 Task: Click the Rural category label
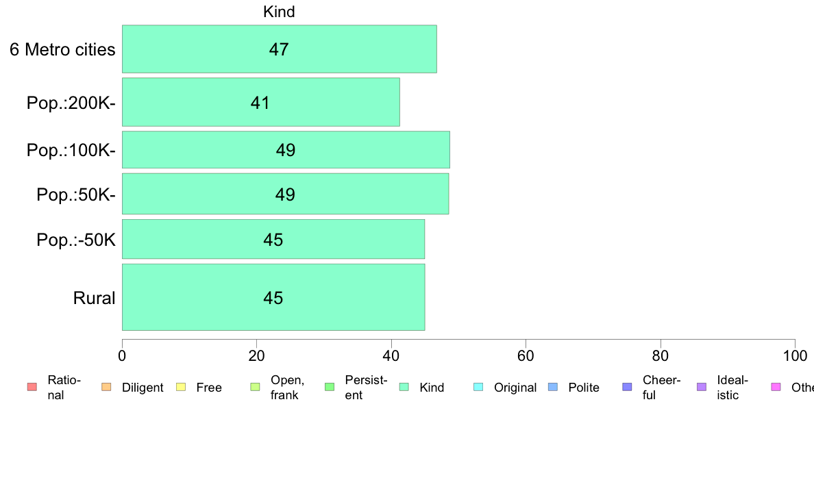(x=94, y=298)
